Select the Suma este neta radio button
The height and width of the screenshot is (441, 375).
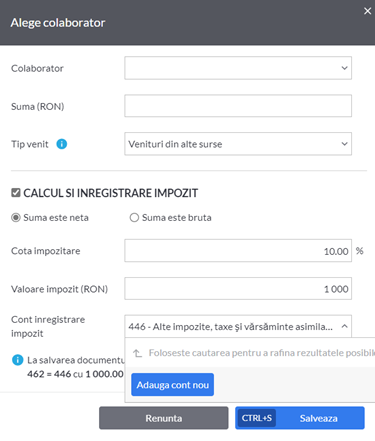pos(16,218)
